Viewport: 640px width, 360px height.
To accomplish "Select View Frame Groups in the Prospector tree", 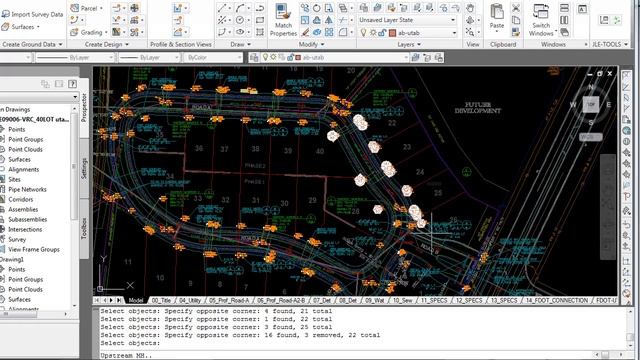I will point(33,249).
